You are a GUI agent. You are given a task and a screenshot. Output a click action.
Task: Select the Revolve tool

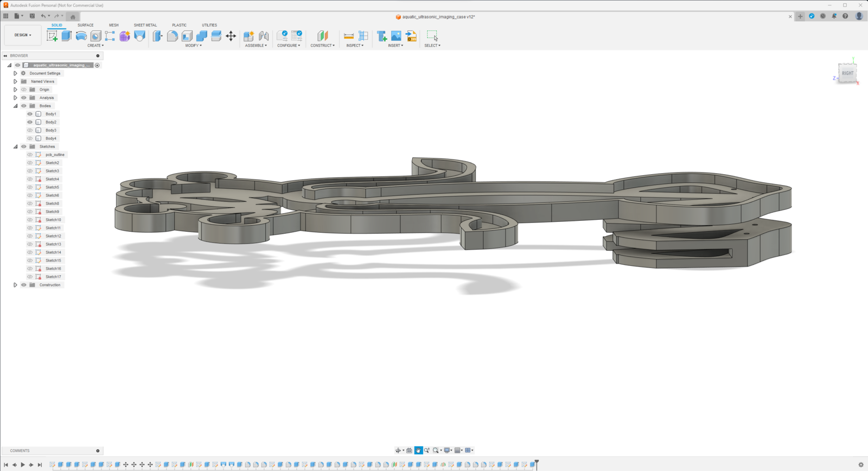[81, 36]
